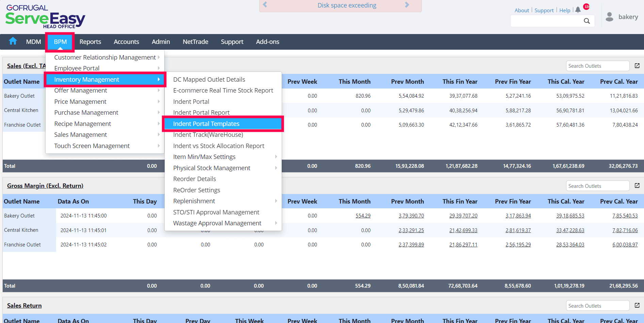Expand Touch Screen Management submenu

[x=105, y=146]
